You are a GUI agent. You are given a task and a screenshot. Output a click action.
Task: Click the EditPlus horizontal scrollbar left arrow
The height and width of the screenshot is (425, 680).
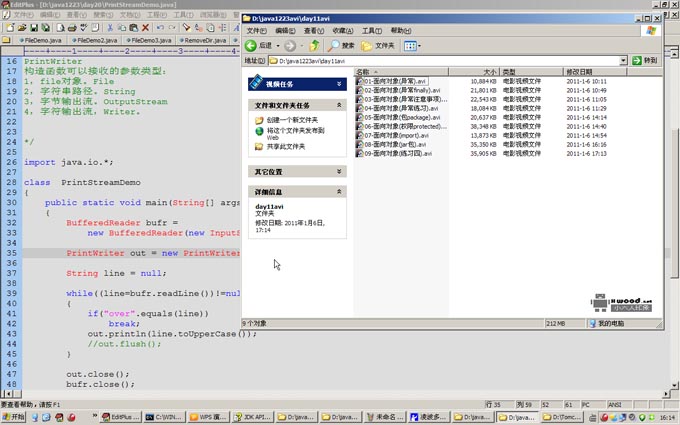pyautogui.click(x=7, y=394)
